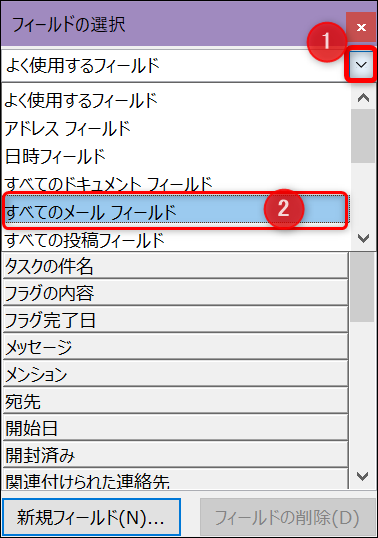Select the 開封済み field
Screen dimensions: 378x538
coord(176,455)
